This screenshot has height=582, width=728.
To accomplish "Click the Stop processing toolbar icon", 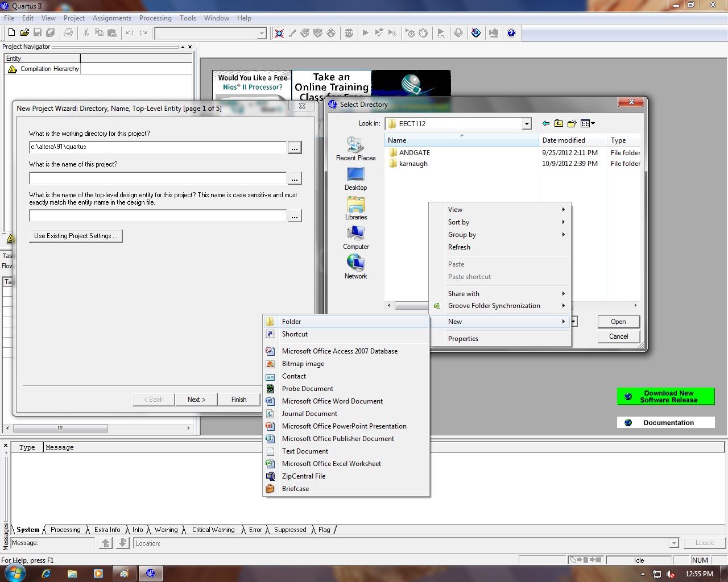I will click(x=349, y=33).
